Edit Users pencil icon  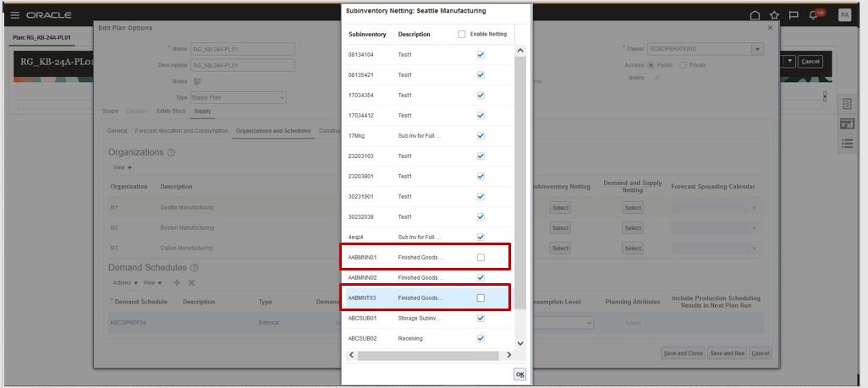[656, 78]
